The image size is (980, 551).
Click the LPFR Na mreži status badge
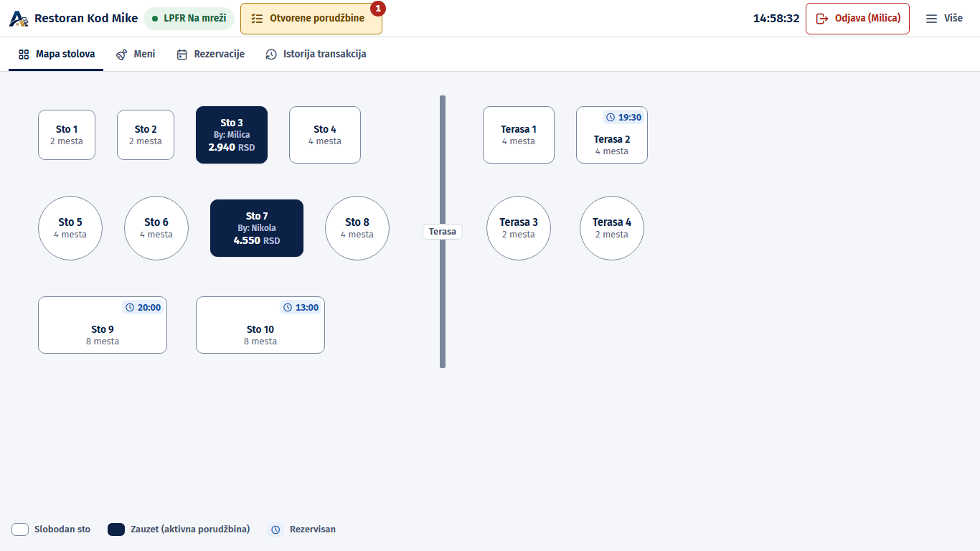(189, 19)
